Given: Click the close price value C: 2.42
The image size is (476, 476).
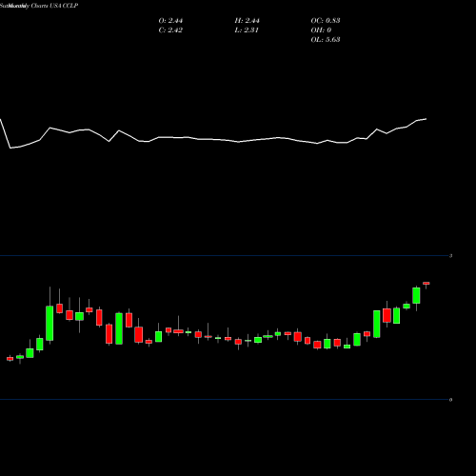Looking at the screenshot, I should (170, 30).
